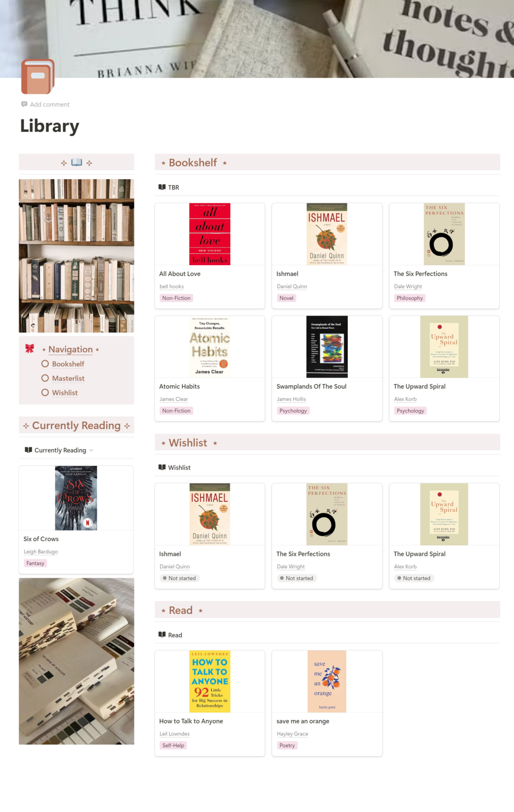Image resolution: width=514 pixels, height=812 pixels.
Task: Click the book icon next to TBR view
Action: pyautogui.click(x=162, y=187)
